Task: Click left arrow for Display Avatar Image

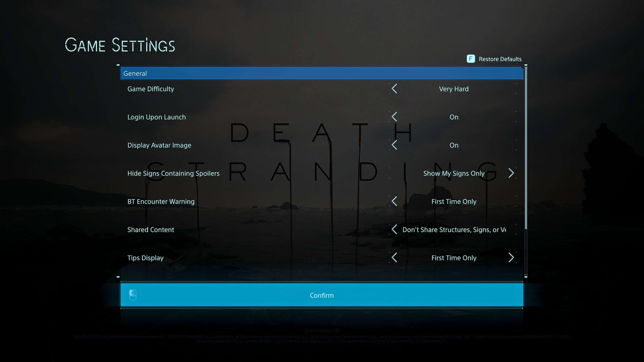Action: click(x=394, y=145)
